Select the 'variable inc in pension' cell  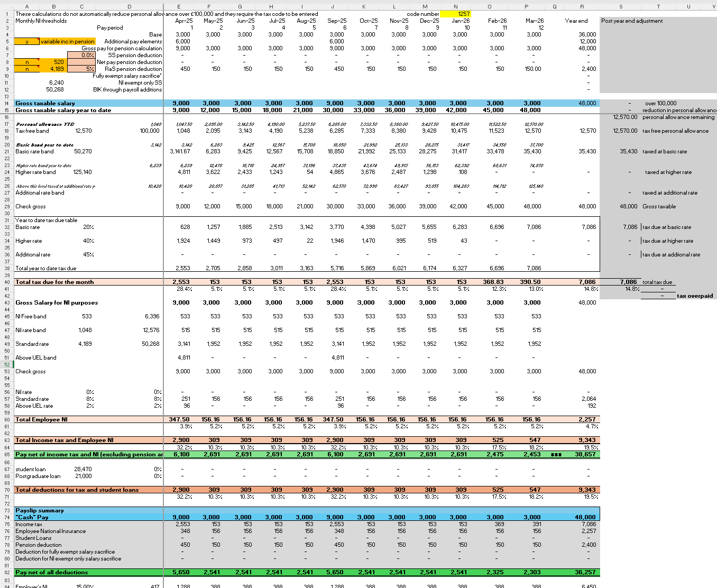67,41
